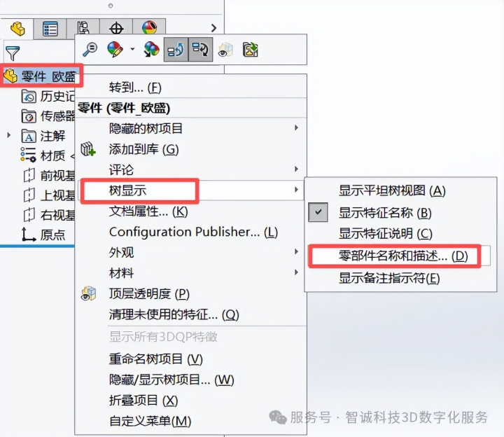Open the DimXpertManager crosshair tab

coord(116,27)
